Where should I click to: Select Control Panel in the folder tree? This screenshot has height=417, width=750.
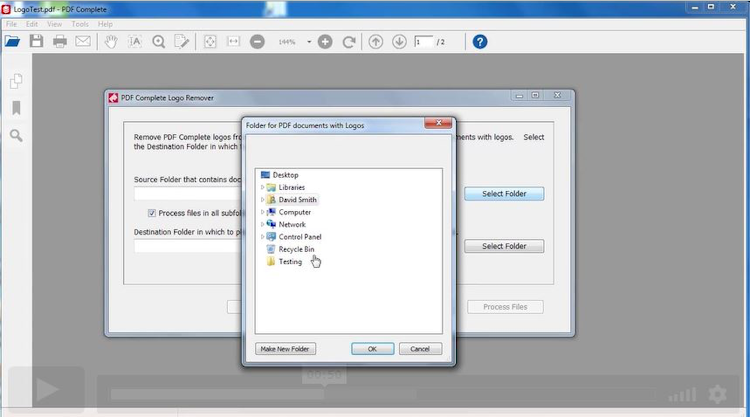click(300, 237)
